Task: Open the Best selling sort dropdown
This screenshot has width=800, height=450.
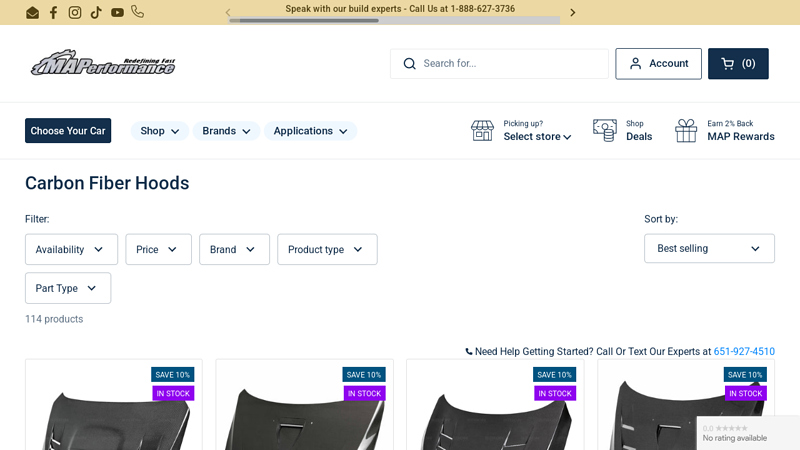Action: 709,249
